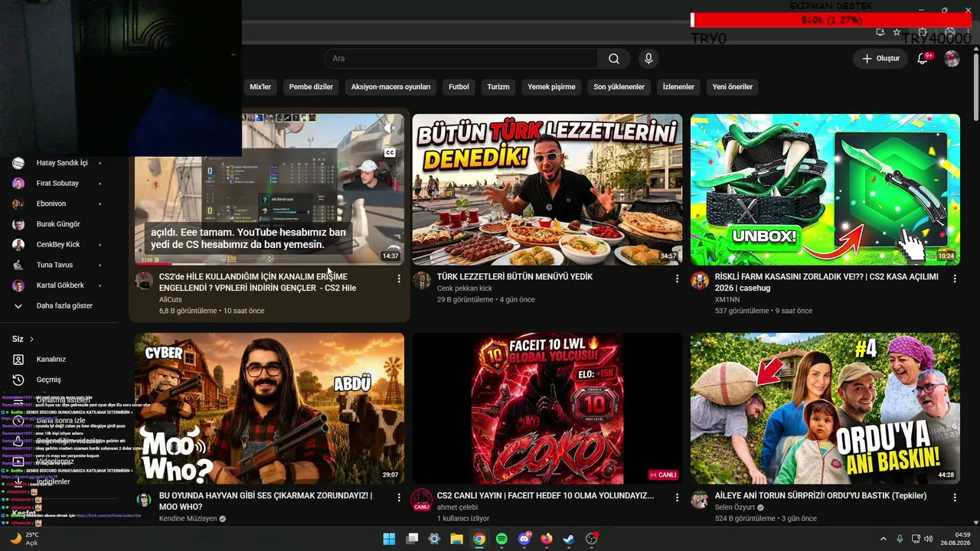Screen dimensions: 980x551
Task: Open File Explorer from the taskbar
Action: pos(456,539)
